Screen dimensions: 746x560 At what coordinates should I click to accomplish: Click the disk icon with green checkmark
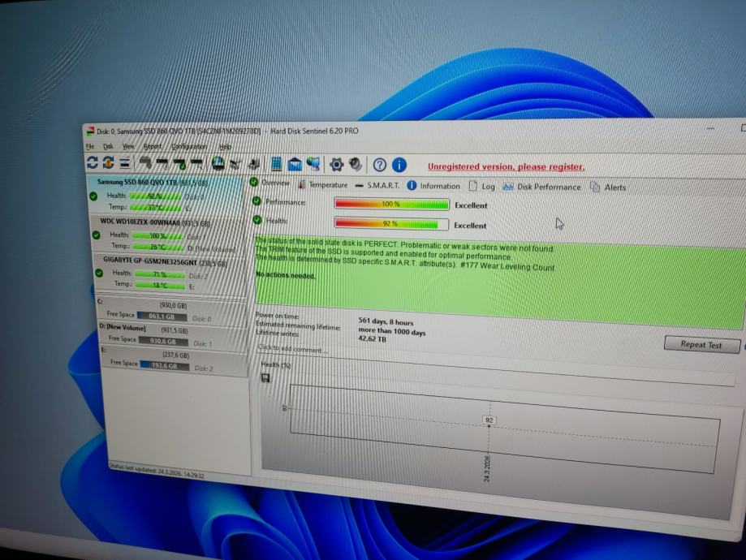point(179,164)
